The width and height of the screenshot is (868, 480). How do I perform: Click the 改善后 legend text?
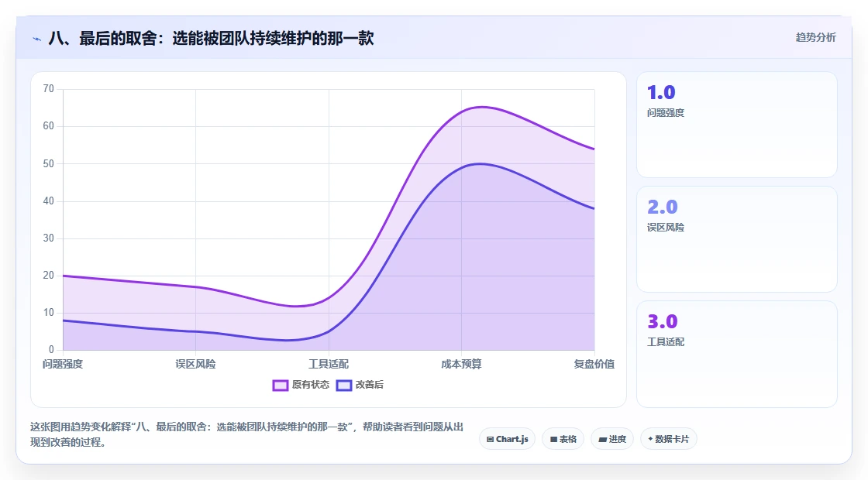pyautogui.click(x=369, y=385)
